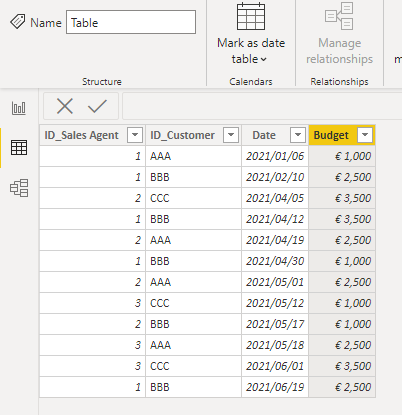
Task: Open the Model view icon in sidebar
Action: coord(19,188)
